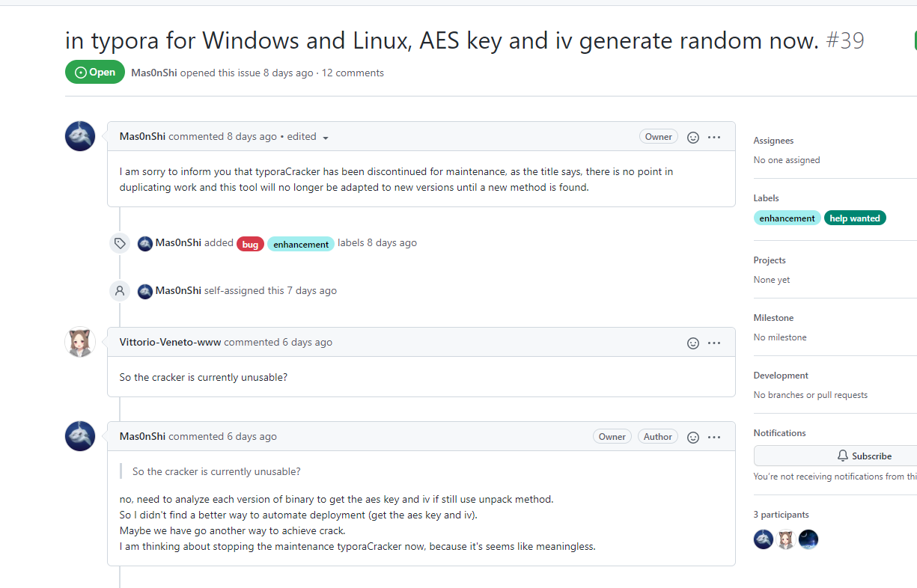
Task: Open the Projects sidebar section
Action: pyautogui.click(x=770, y=260)
